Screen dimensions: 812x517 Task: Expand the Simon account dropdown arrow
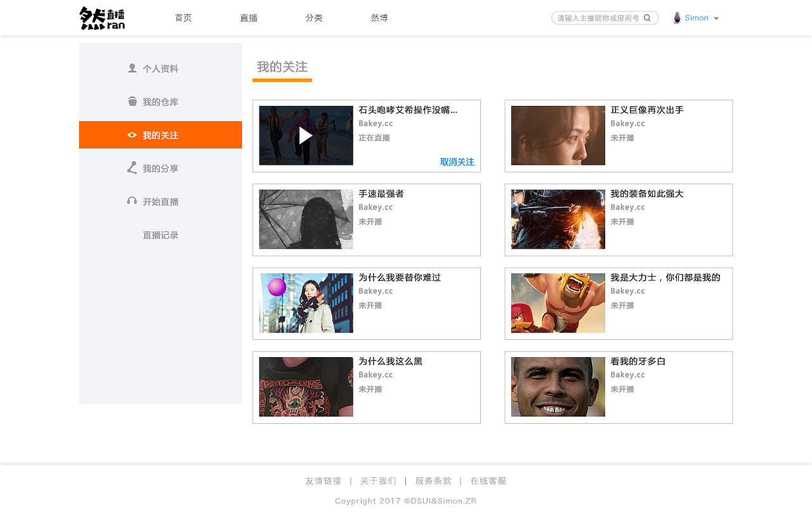coord(716,18)
